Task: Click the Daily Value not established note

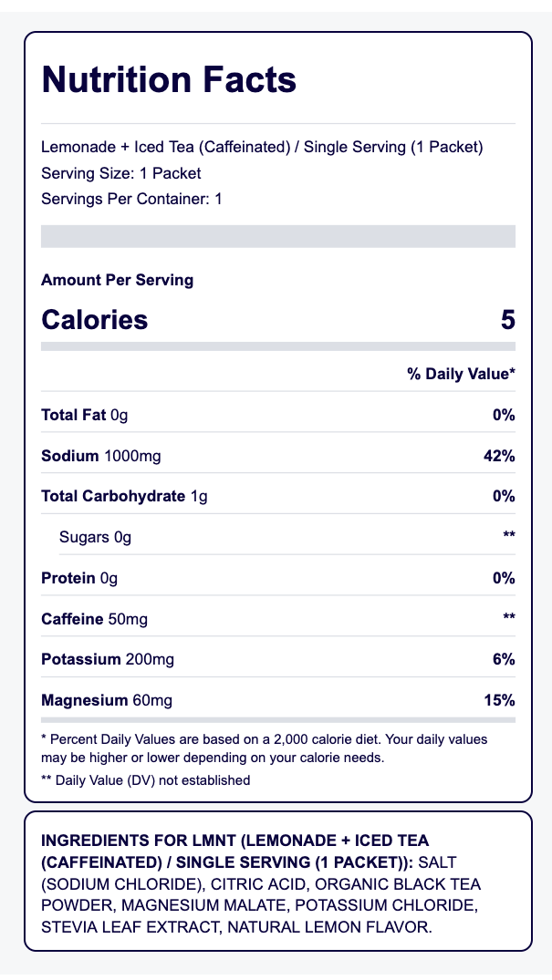Action: click(146, 780)
